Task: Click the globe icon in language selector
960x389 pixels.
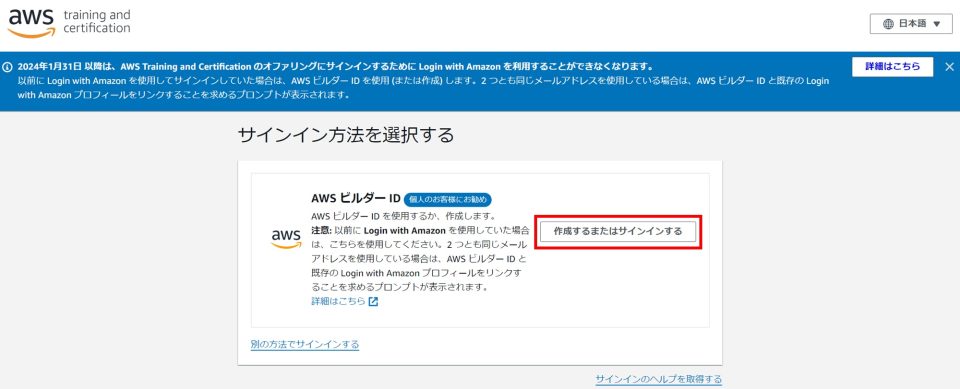Action: (888, 24)
